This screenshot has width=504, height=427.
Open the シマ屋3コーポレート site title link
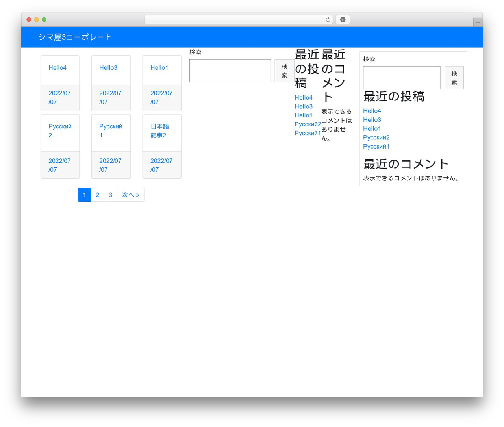(x=75, y=37)
